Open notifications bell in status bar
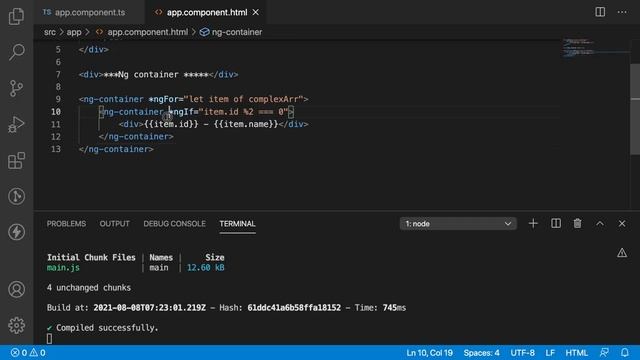This screenshot has height=360, width=640. click(624, 353)
